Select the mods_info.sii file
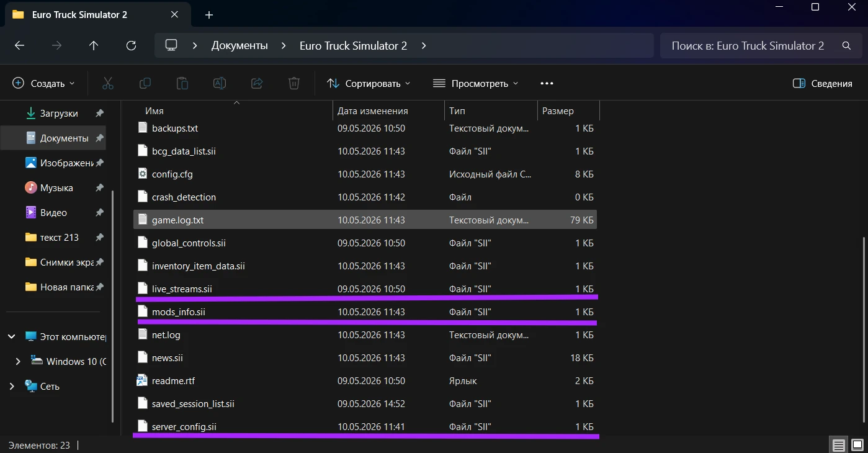The height and width of the screenshot is (453, 868). (365, 312)
